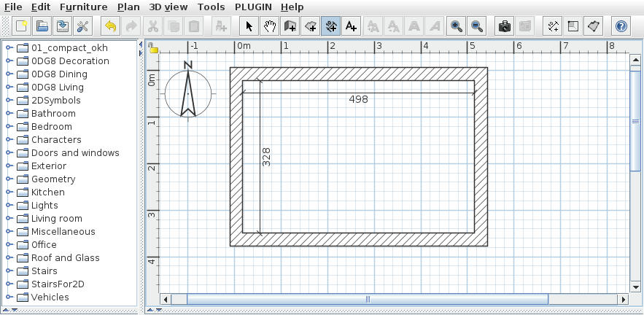Click the Paste clipboard icon

(194, 27)
